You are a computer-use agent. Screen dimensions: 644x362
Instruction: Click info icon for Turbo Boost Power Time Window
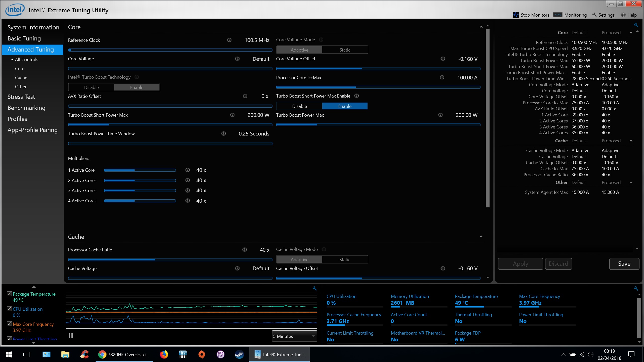click(x=223, y=133)
